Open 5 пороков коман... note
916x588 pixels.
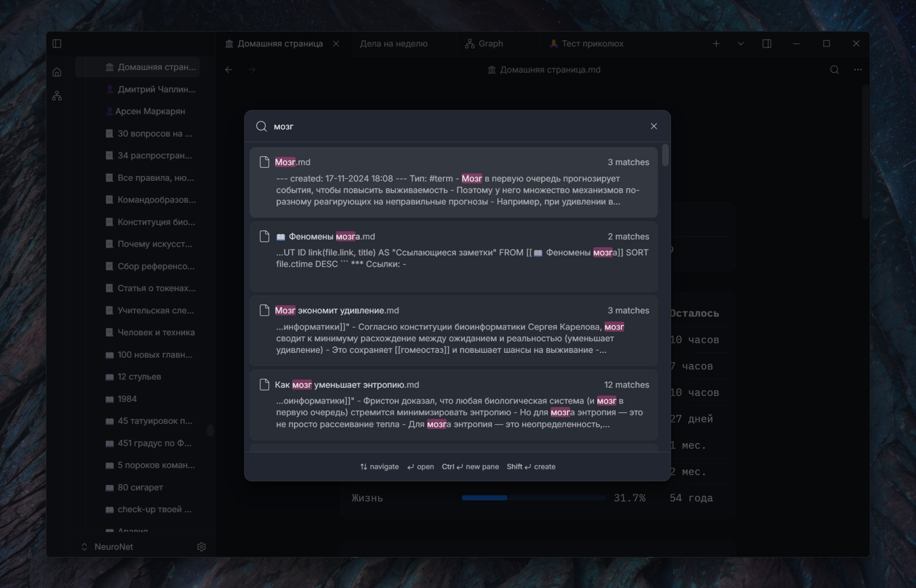click(150, 465)
